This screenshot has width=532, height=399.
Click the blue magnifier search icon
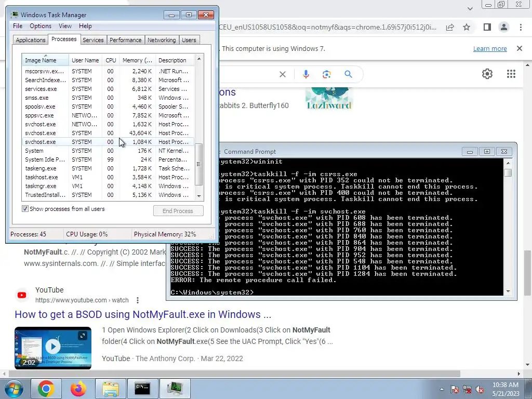click(348, 74)
